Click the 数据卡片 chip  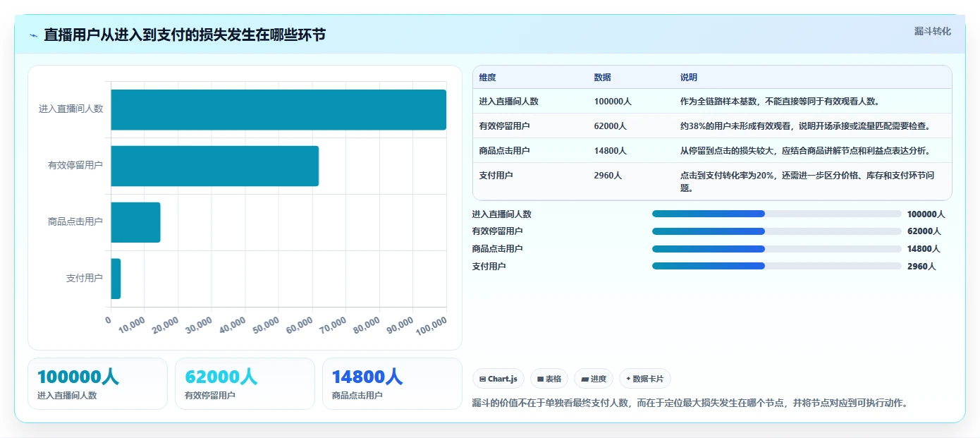pos(645,379)
